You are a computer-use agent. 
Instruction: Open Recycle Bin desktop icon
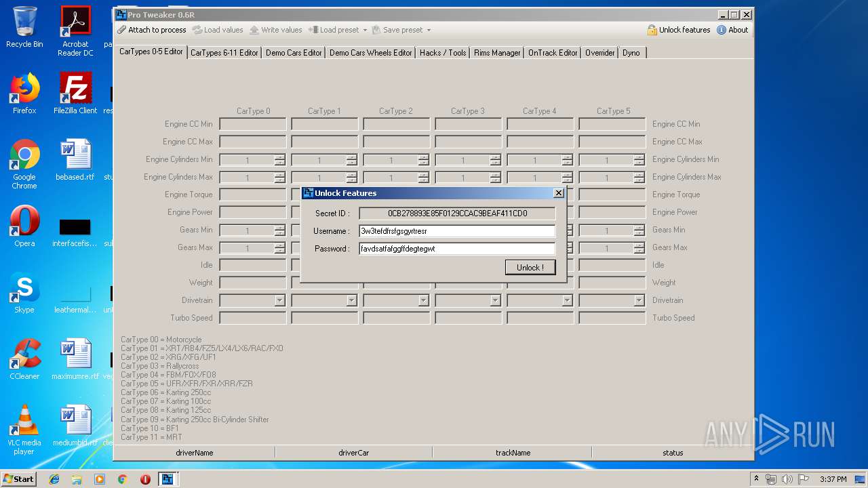[x=24, y=27]
